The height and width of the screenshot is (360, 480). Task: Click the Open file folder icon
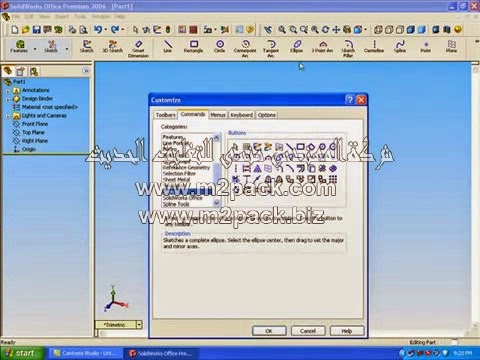click(25, 30)
